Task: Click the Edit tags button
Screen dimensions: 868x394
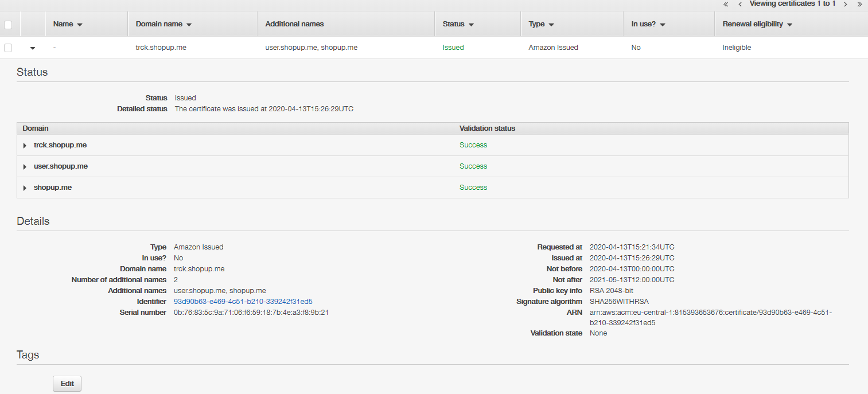Action: [x=67, y=384]
